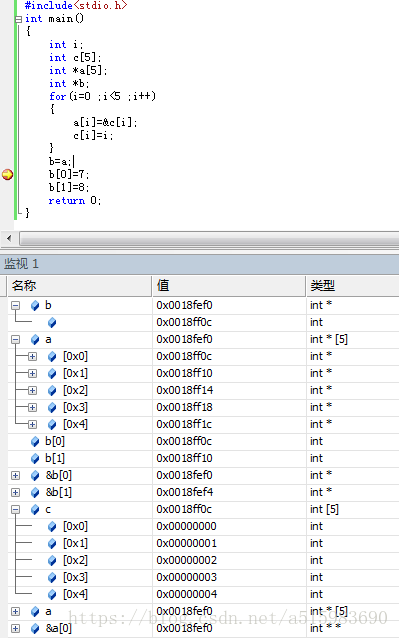Click the for(i=0 ;i<5 ;i++) line
399x638 pixels.
point(102,96)
